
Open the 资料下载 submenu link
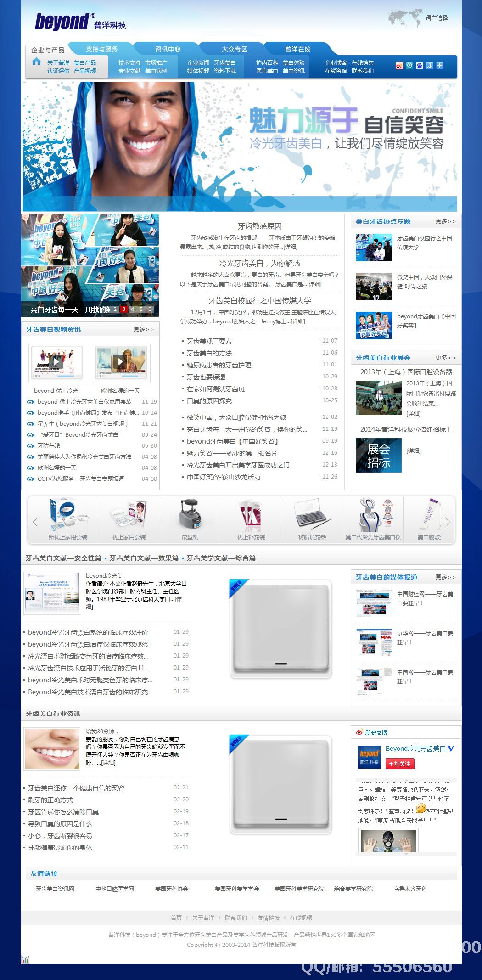225,71
